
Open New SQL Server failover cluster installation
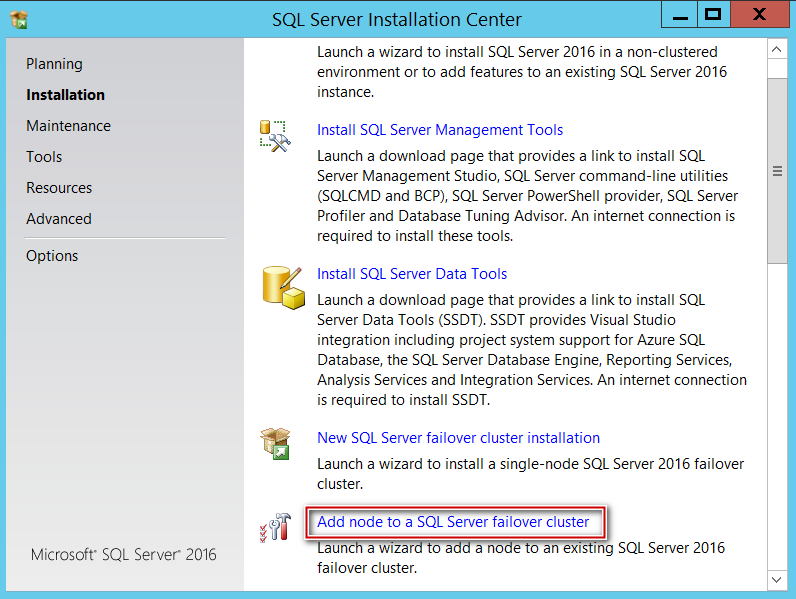(458, 438)
